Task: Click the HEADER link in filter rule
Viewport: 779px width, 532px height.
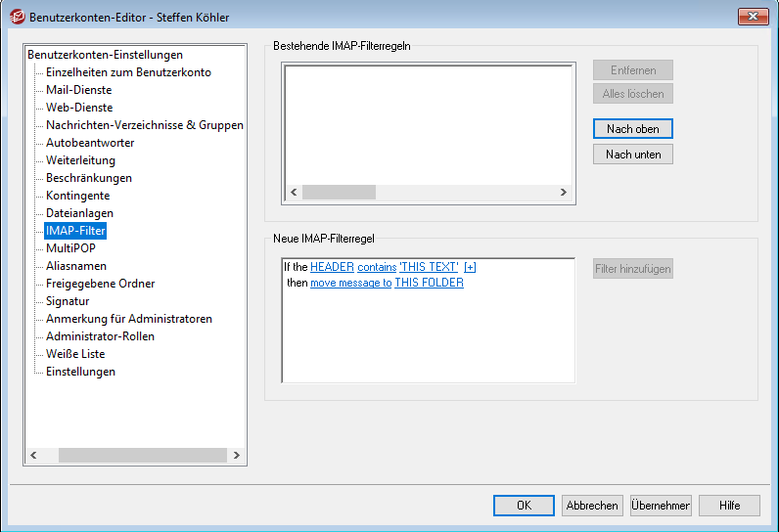Action: pos(332,267)
